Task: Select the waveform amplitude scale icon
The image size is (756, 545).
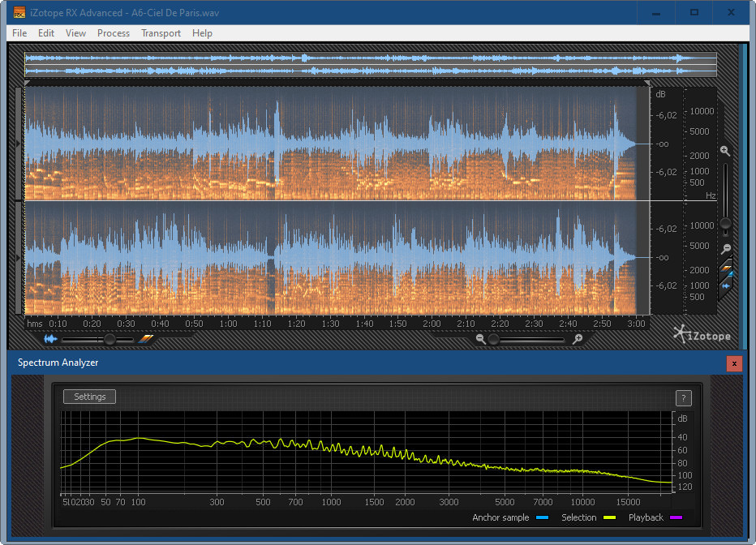Action: pos(726,285)
